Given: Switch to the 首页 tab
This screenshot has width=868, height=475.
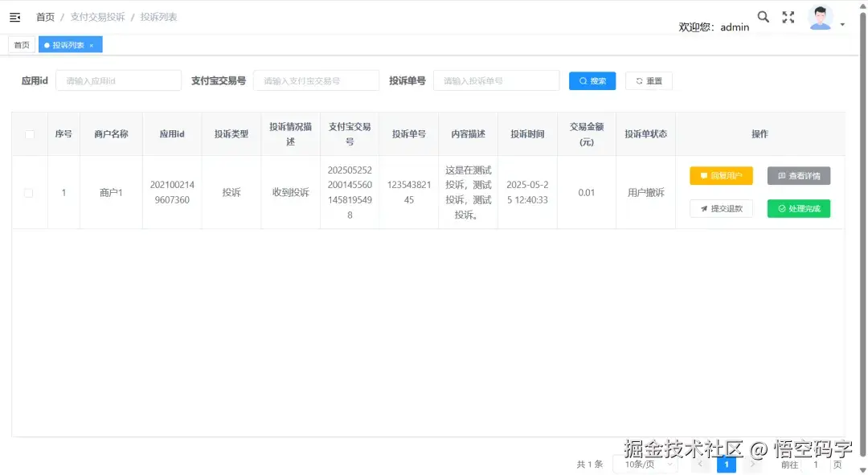Looking at the screenshot, I should (x=21, y=44).
